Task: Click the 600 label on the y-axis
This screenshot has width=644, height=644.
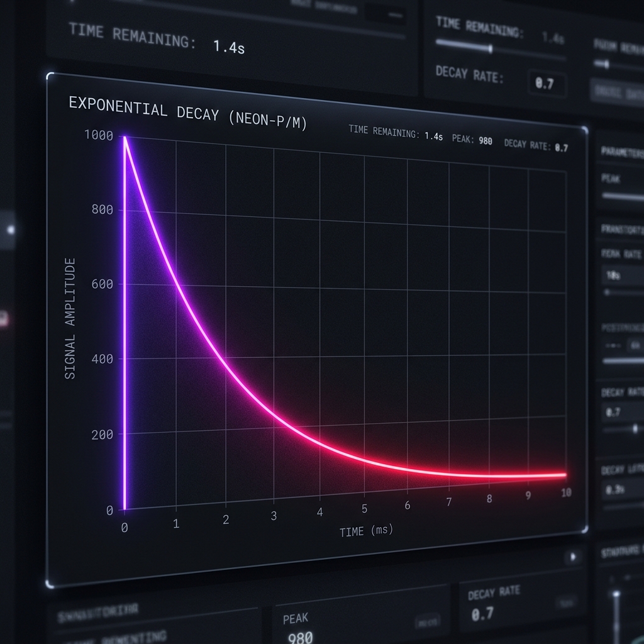Action: pyautogui.click(x=103, y=284)
